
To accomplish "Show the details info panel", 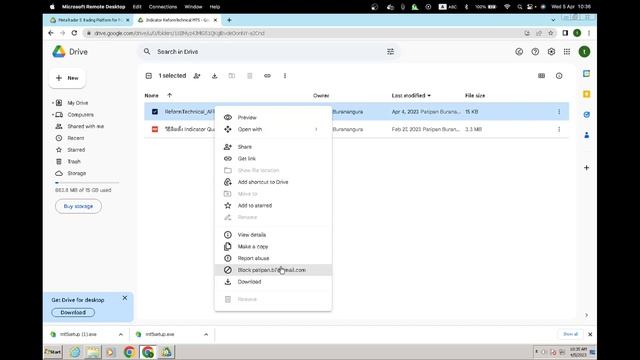I will (559, 76).
